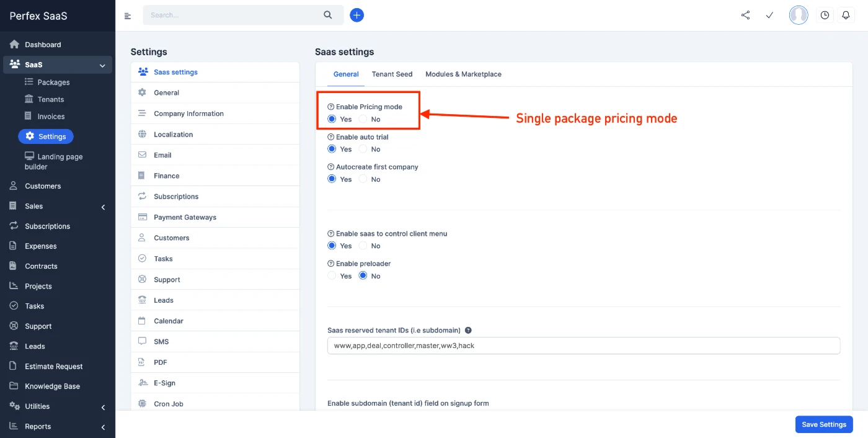The width and height of the screenshot is (868, 438).
Task: Select No for Enable auto trial
Action: [363, 149]
